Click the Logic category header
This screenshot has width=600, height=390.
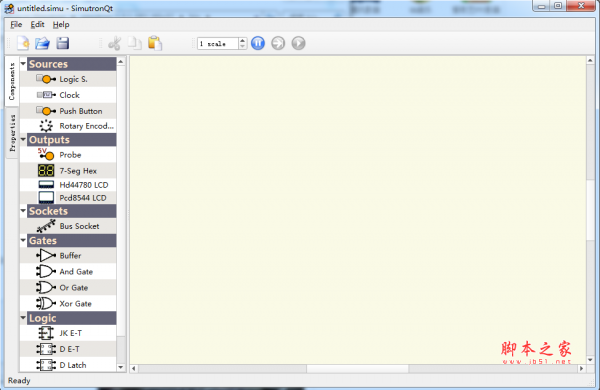coord(72,318)
